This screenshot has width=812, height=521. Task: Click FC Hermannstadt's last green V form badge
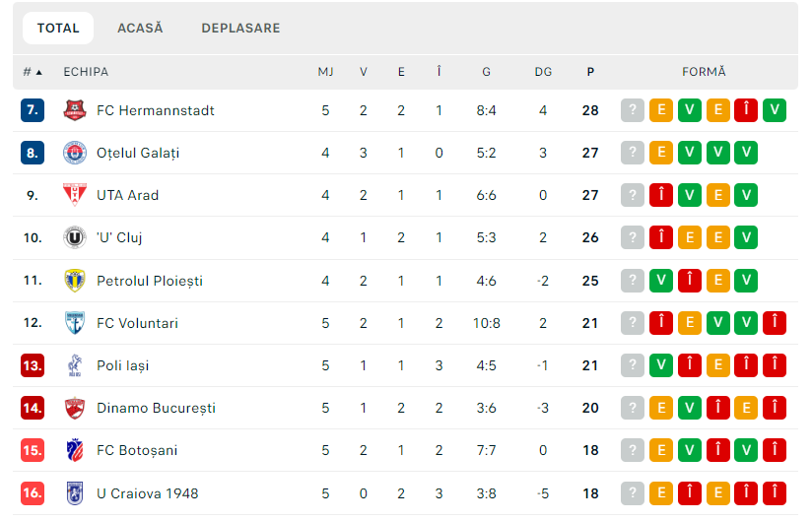coord(775,110)
